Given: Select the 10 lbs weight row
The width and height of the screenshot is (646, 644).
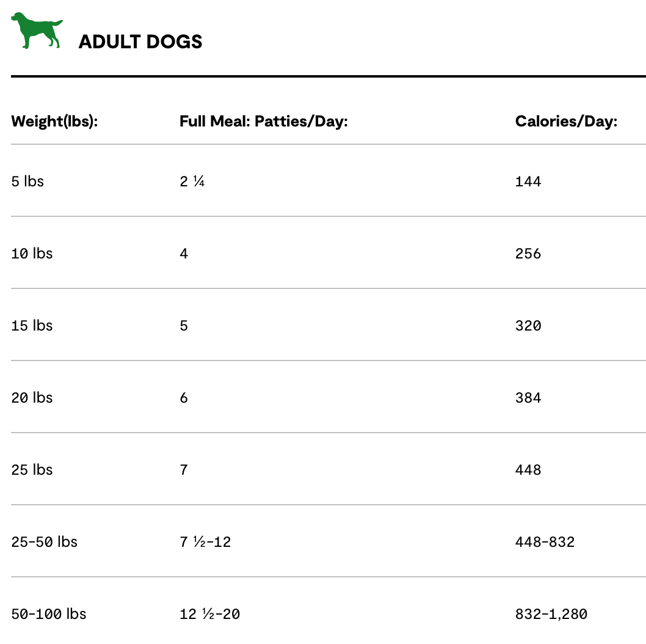Looking at the screenshot, I should pos(32,254).
